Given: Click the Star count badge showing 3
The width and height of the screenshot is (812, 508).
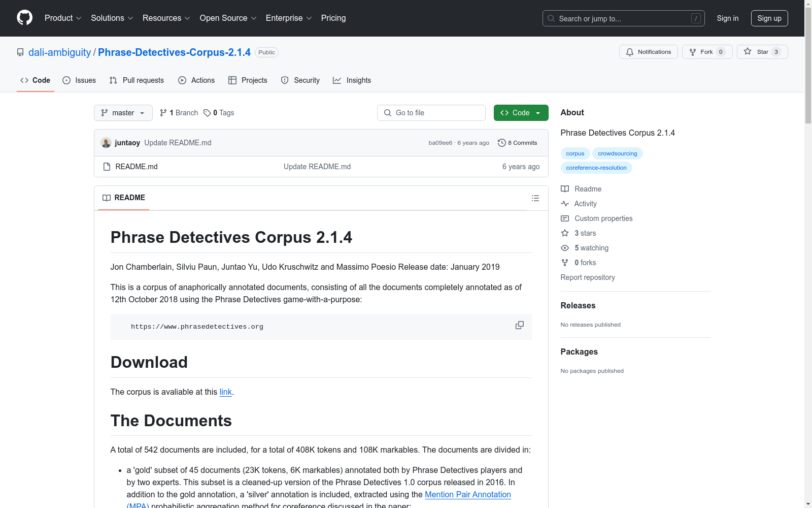Looking at the screenshot, I should (776, 52).
